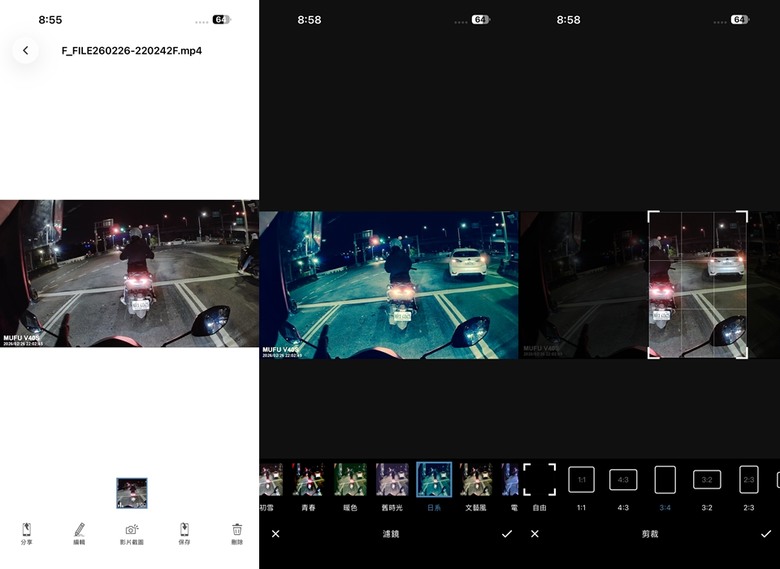780x569 pixels.
Task: Tap the 分享 share icon
Action: pos(26,529)
